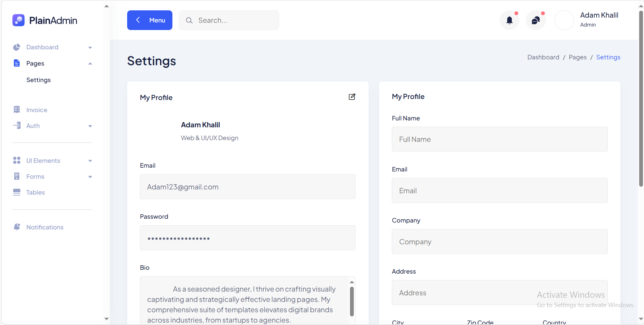644x325 pixels.
Task: Click the Pages breadcrumb link
Action: [577, 57]
